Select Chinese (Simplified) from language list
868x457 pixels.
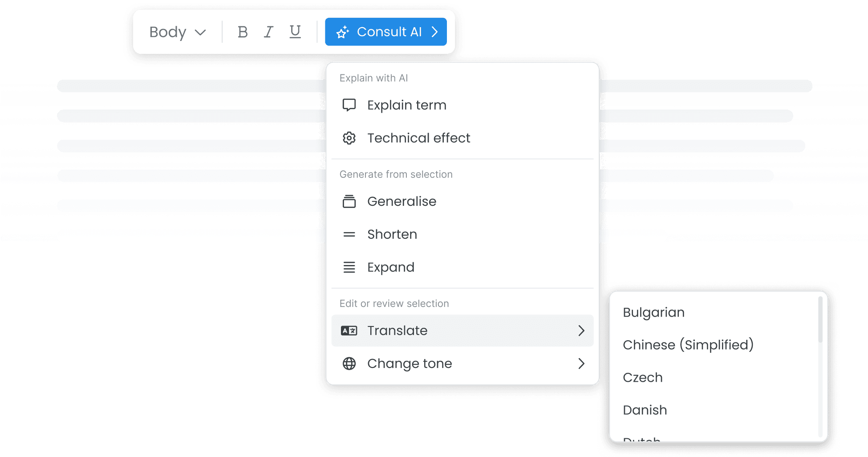pos(688,344)
